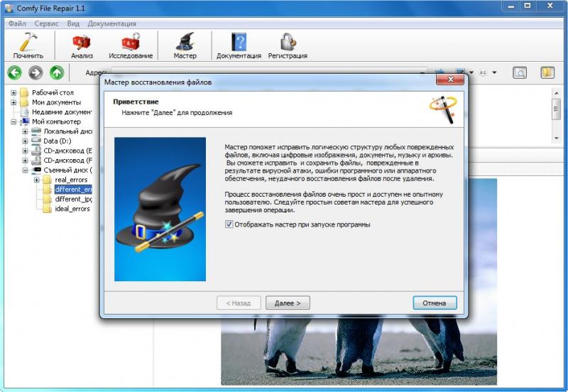Uncheck Отображать мастер при запуске программы
This screenshot has width=568, height=392.
click(229, 224)
